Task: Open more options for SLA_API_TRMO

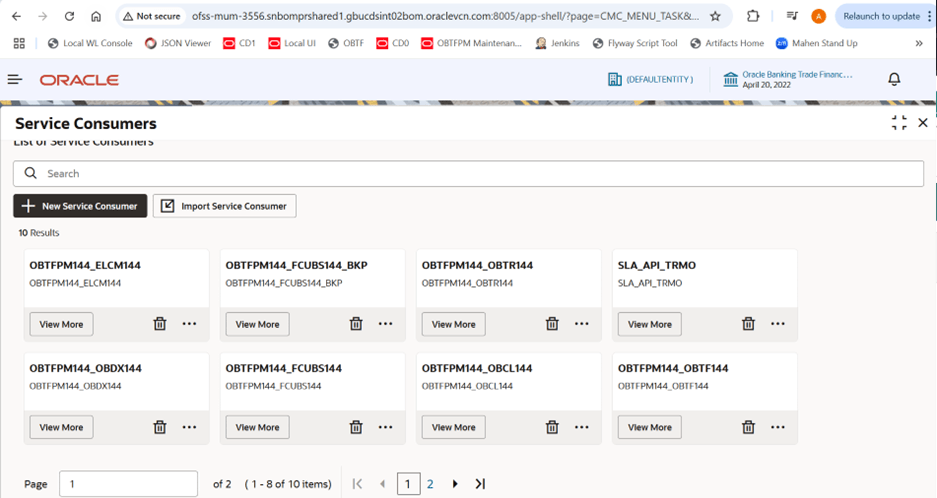Action: (x=777, y=324)
